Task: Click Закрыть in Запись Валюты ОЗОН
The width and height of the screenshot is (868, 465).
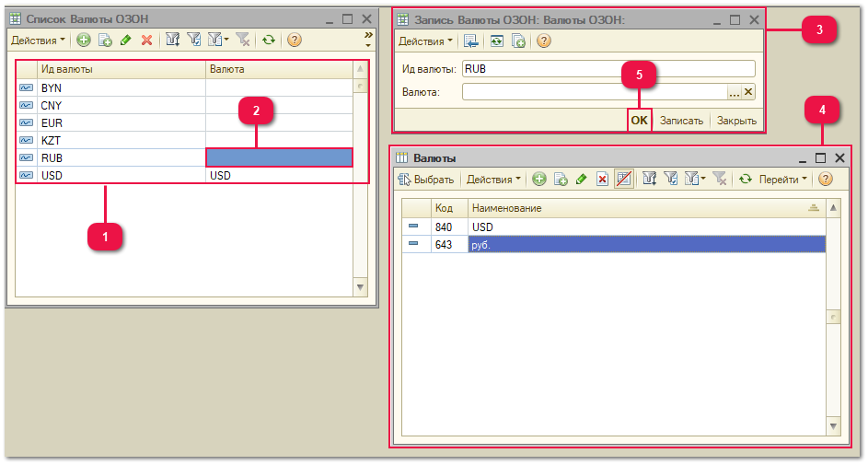Action: (736, 121)
